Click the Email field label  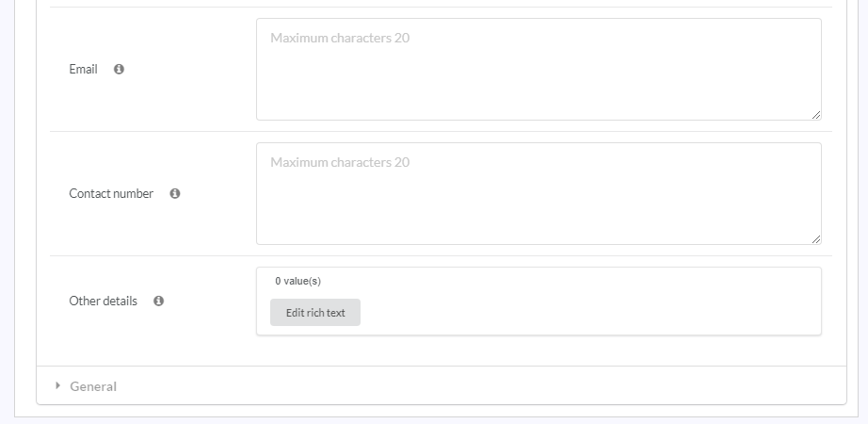tap(83, 69)
